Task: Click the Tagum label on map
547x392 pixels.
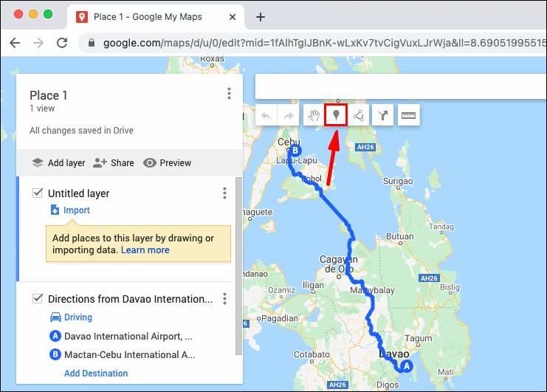Action: 419,338
